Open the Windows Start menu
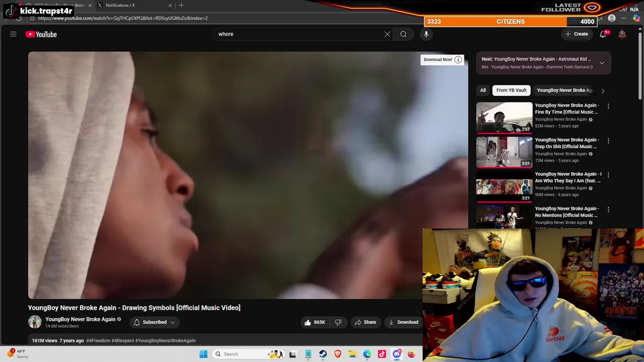The height and width of the screenshot is (362, 644). point(203,354)
